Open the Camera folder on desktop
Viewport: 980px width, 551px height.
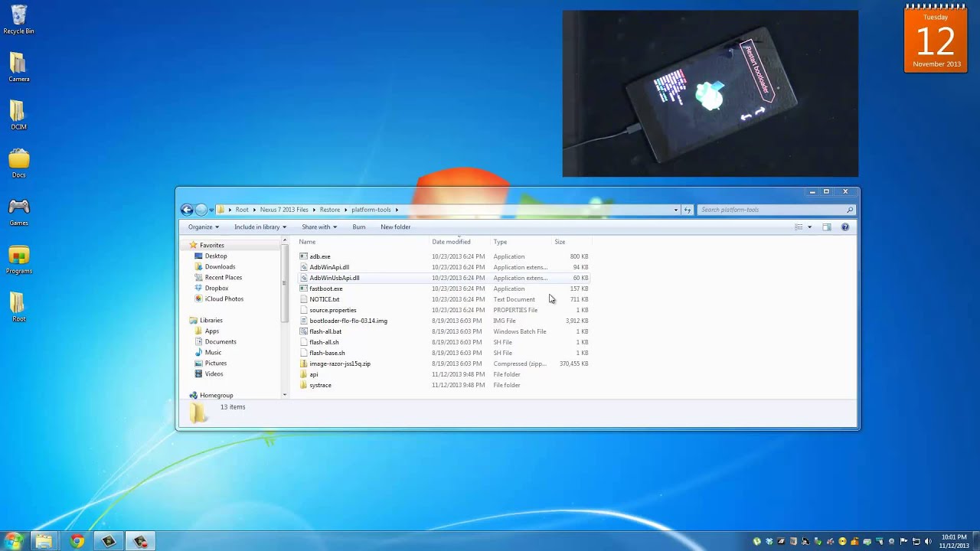coord(18,67)
